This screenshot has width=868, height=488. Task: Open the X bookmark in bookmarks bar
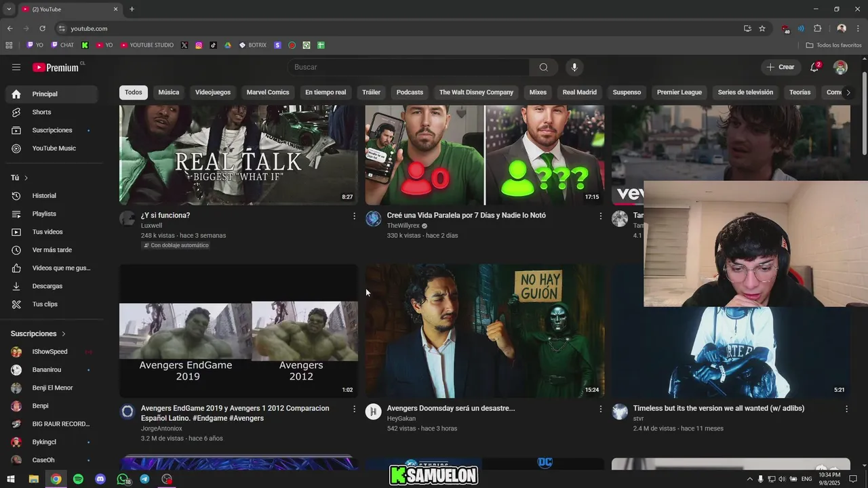(184, 45)
